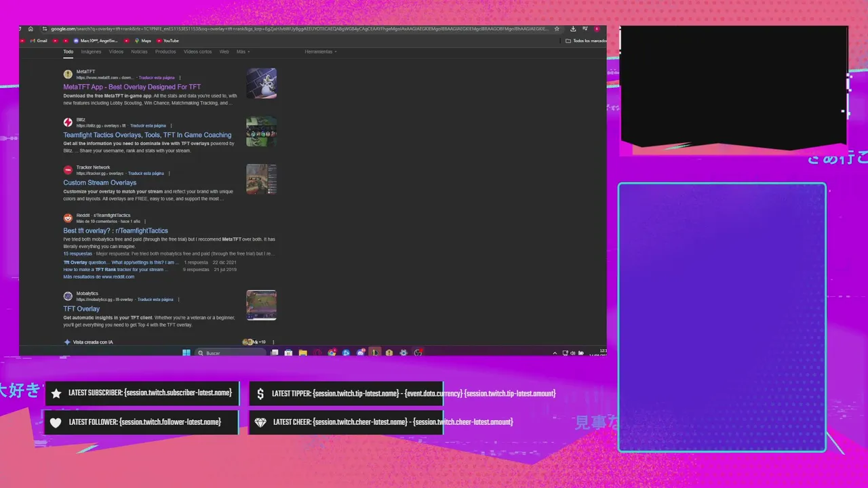Click Traducir esta página for MetaTFT
This screenshot has width=868, height=488.
coord(157,78)
